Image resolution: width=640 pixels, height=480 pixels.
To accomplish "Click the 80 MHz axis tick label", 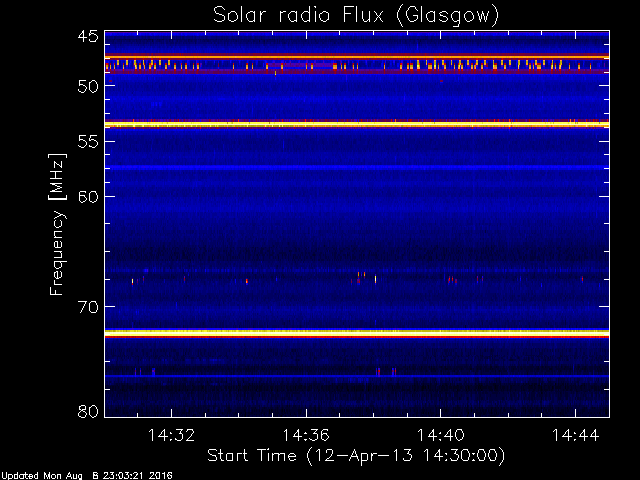I will click(88, 411).
